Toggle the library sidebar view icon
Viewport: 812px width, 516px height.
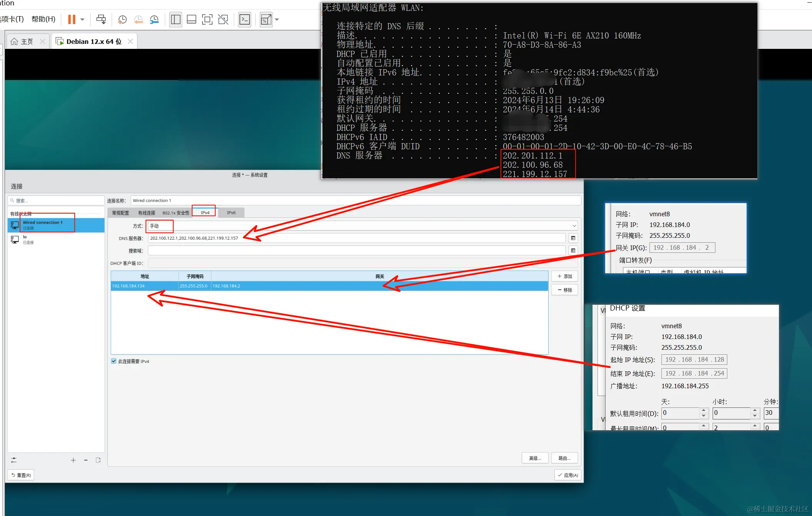click(176, 20)
